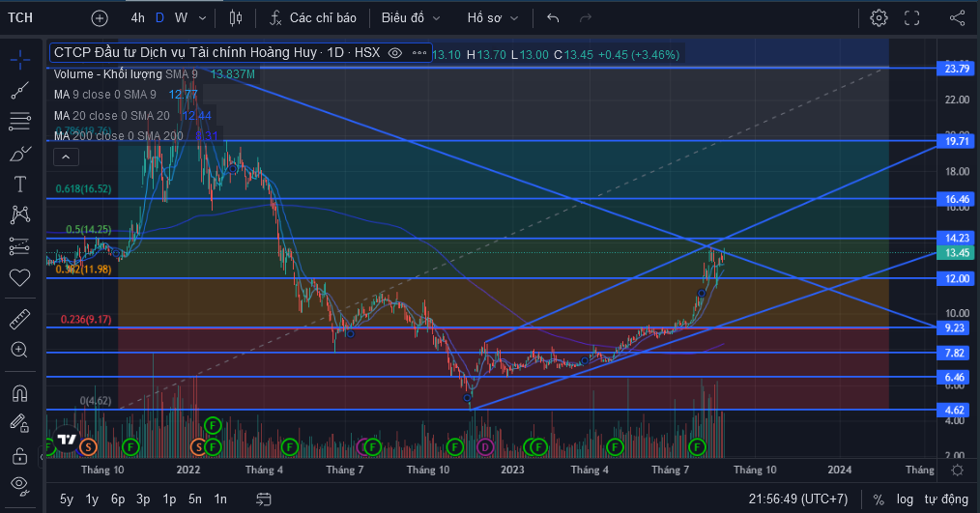Select the Volume SMA 9 indicator legend
The image size is (980, 513).
pyautogui.click(x=126, y=74)
